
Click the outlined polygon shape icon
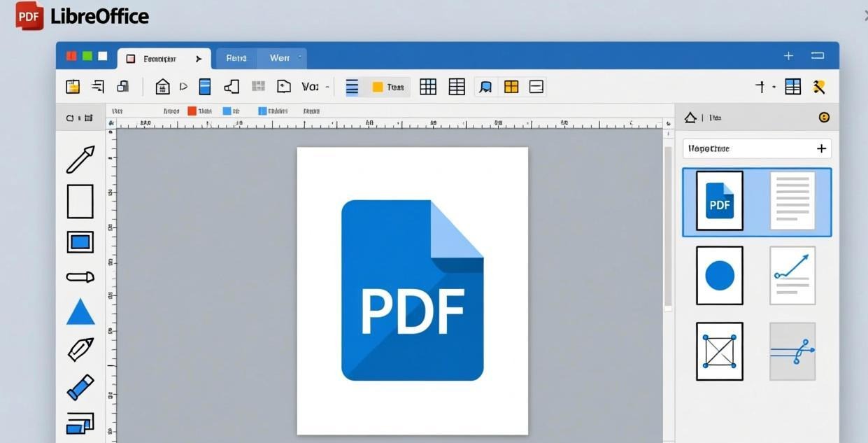tap(232, 86)
